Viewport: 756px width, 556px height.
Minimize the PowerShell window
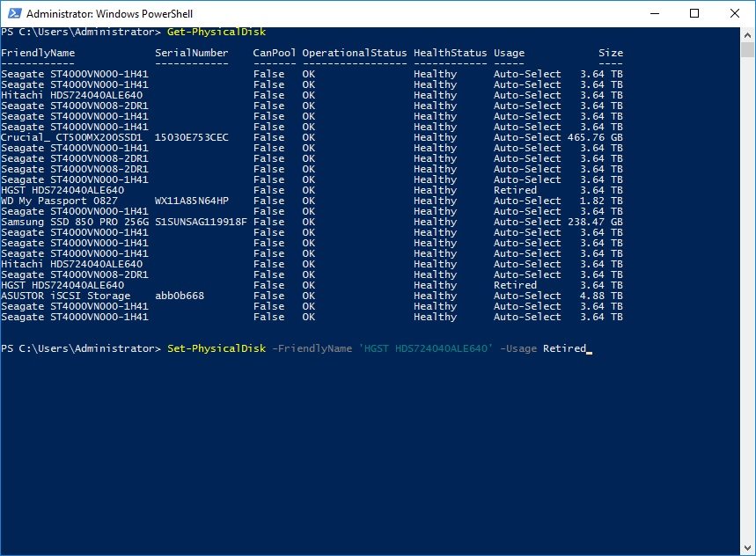[x=655, y=13]
